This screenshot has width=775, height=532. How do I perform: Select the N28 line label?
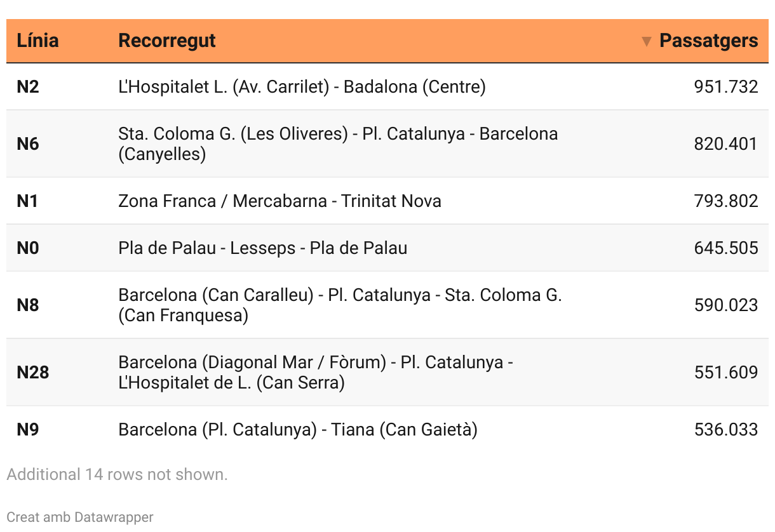pos(33,372)
